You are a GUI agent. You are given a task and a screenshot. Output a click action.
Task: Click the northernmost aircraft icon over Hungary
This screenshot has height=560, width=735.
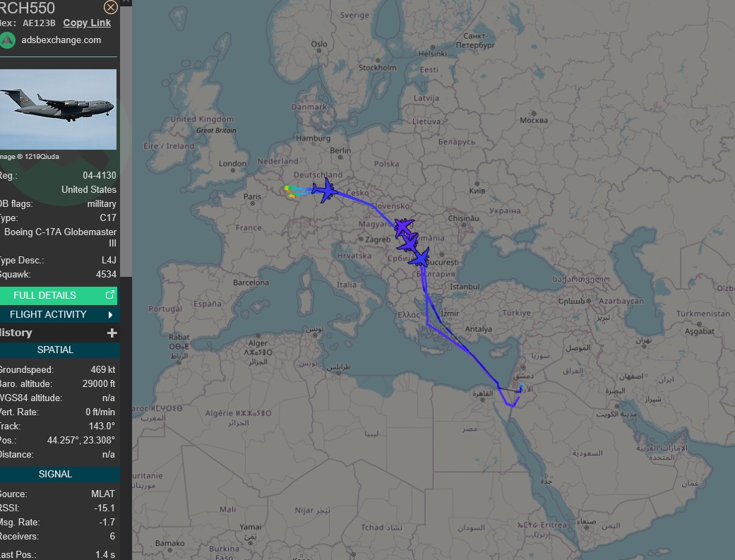402,227
